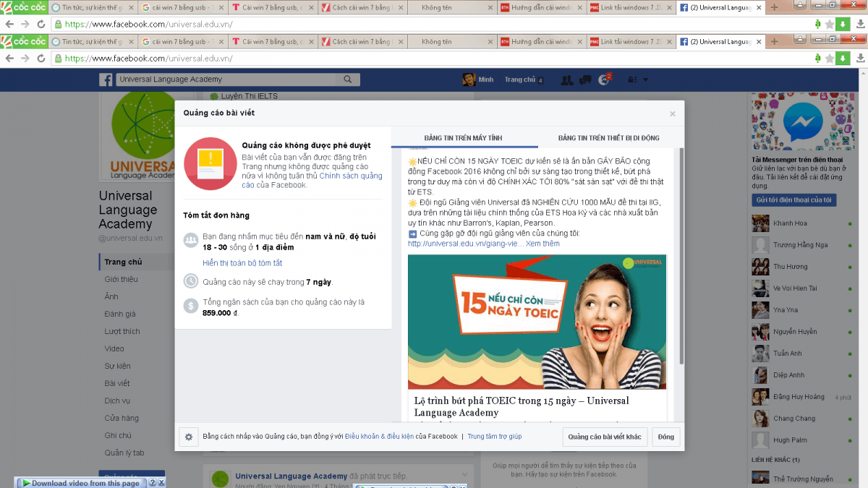Click Khanh Hoa's avatar in the contacts list

(760, 223)
